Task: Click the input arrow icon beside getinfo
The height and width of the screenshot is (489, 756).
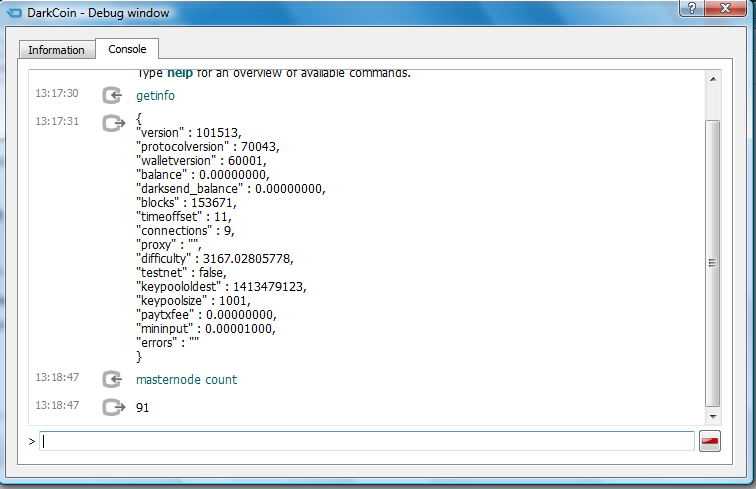Action: point(112,95)
